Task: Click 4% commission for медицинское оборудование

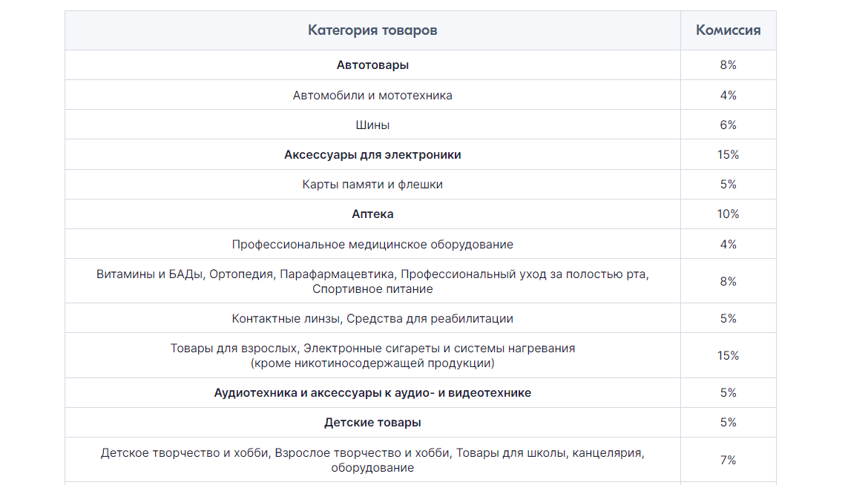Action: pos(728,244)
